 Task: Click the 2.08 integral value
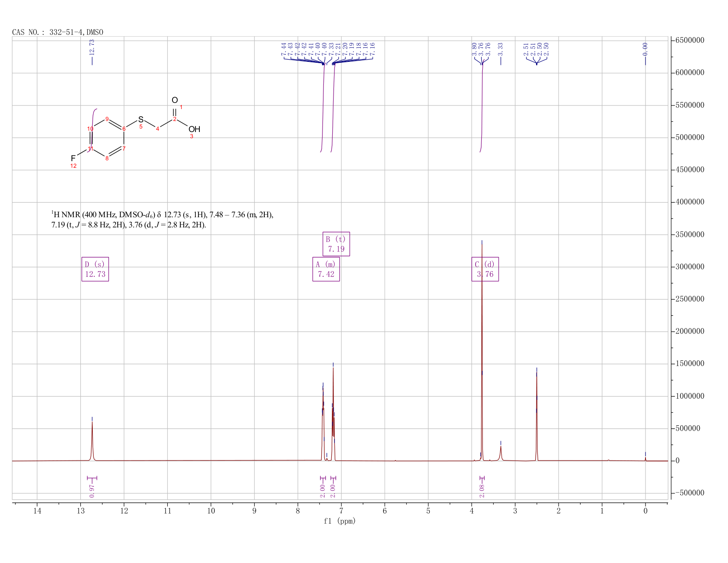(482, 491)
